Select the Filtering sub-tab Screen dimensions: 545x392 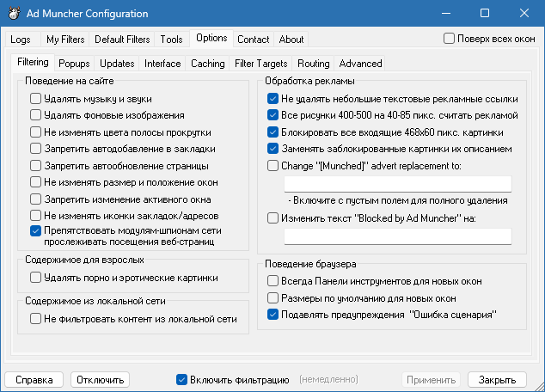coord(33,62)
